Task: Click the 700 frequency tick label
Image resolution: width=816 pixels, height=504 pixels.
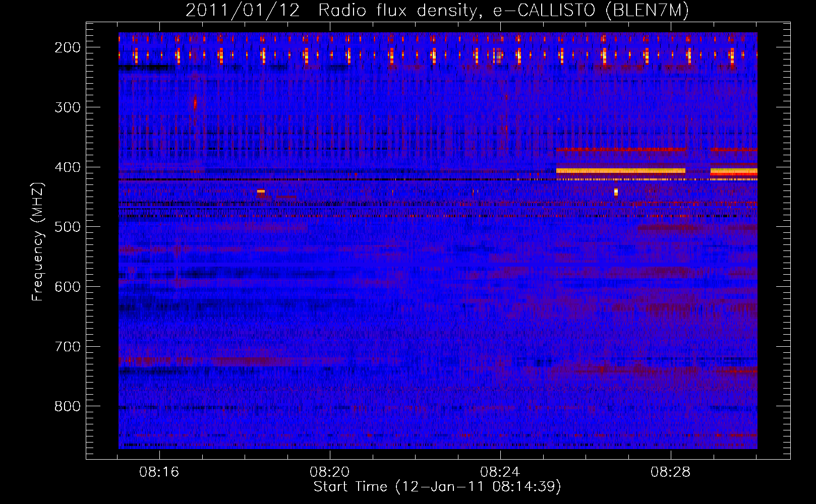Action: [68, 347]
